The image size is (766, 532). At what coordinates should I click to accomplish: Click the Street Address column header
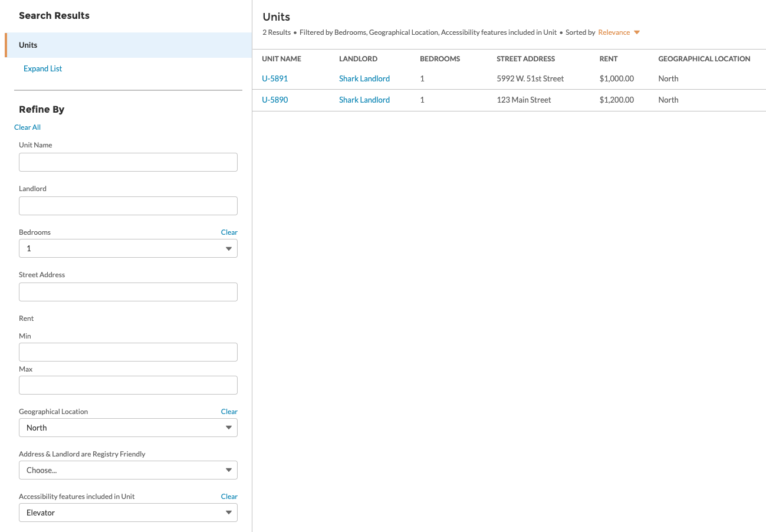click(x=526, y=59)
